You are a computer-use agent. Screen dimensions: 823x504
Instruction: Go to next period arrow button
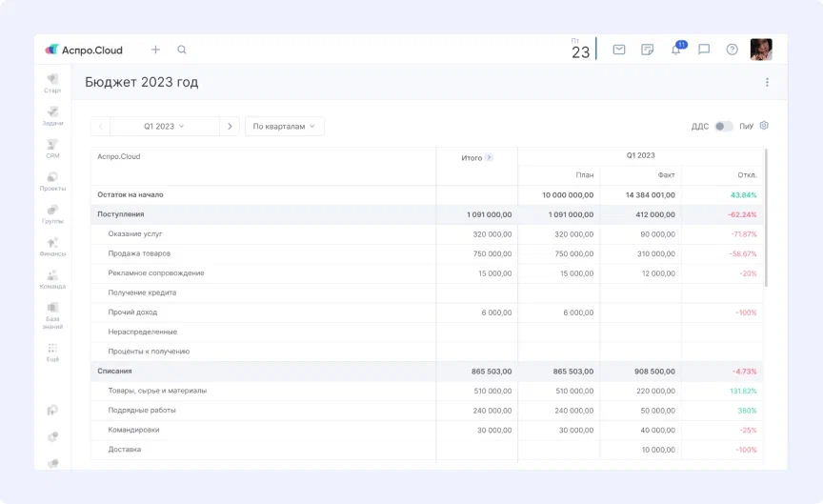(x=229, y=126)
